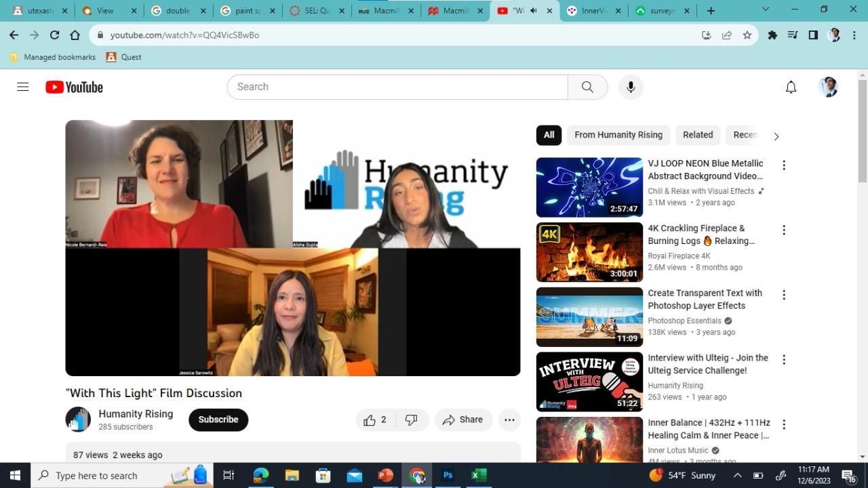
Task: Open the Quest bookmark
Action: tap(124, 57)
